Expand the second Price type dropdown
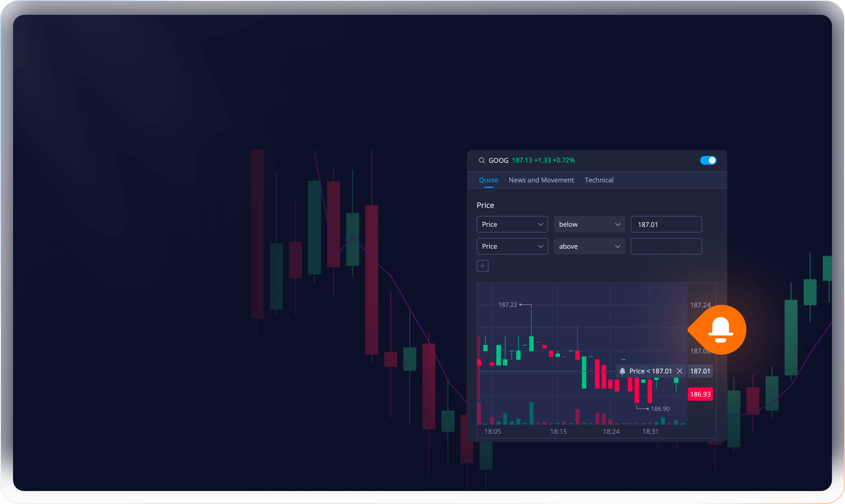Screen dimensions: 845x504 tap(512, 246)
